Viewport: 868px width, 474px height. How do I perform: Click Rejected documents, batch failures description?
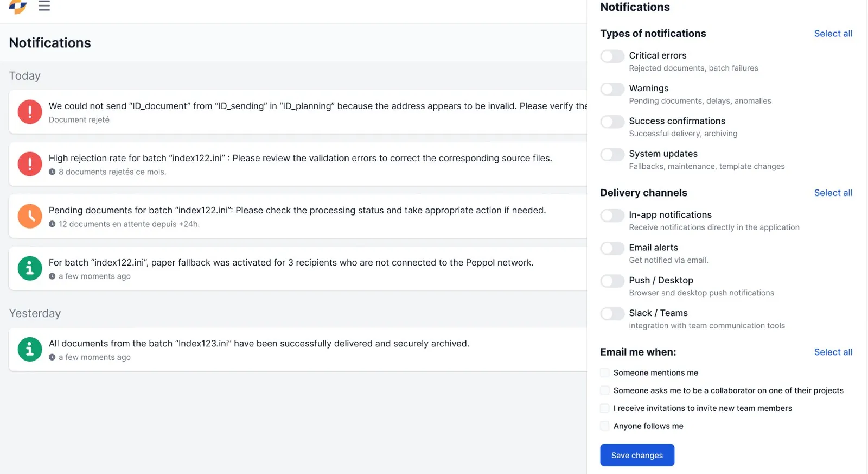[x=693, y=68]
